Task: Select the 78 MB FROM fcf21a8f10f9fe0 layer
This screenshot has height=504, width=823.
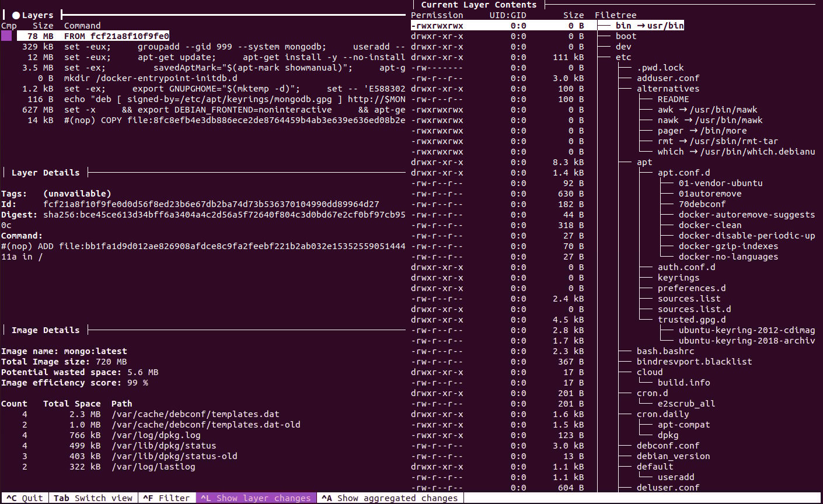Action: (x=93, y=36)
